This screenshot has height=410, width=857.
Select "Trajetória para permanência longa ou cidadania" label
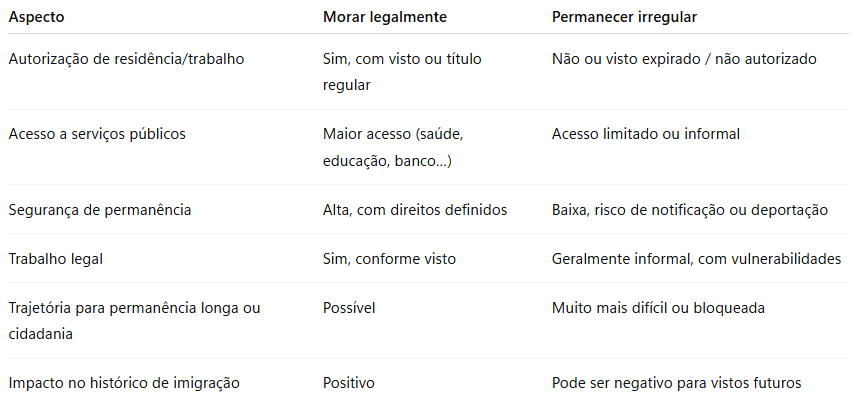(134, 321)
